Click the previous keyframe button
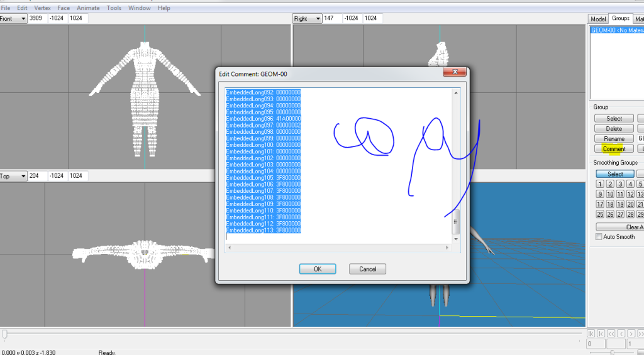This screenshot has width=644, height=355. [x=601, y=334]
